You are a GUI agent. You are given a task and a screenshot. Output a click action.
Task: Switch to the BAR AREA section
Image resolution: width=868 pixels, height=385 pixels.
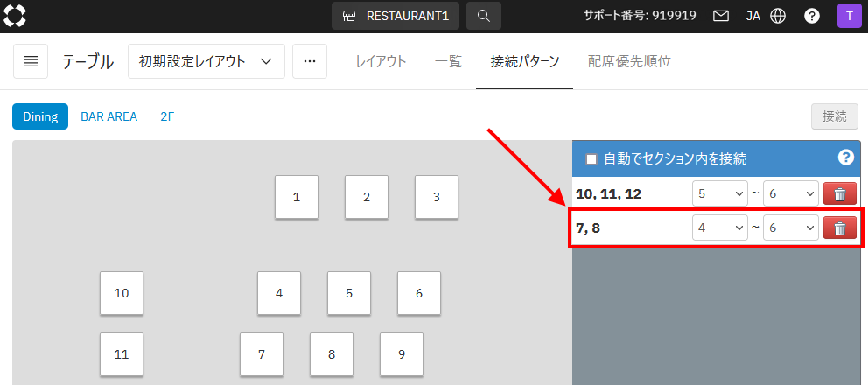click(x=108, y=115)
